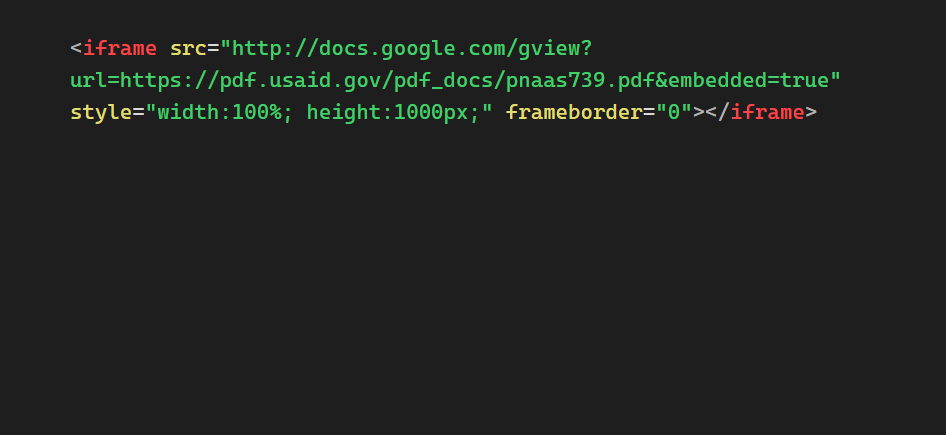Click the gview? path segment

556,48
